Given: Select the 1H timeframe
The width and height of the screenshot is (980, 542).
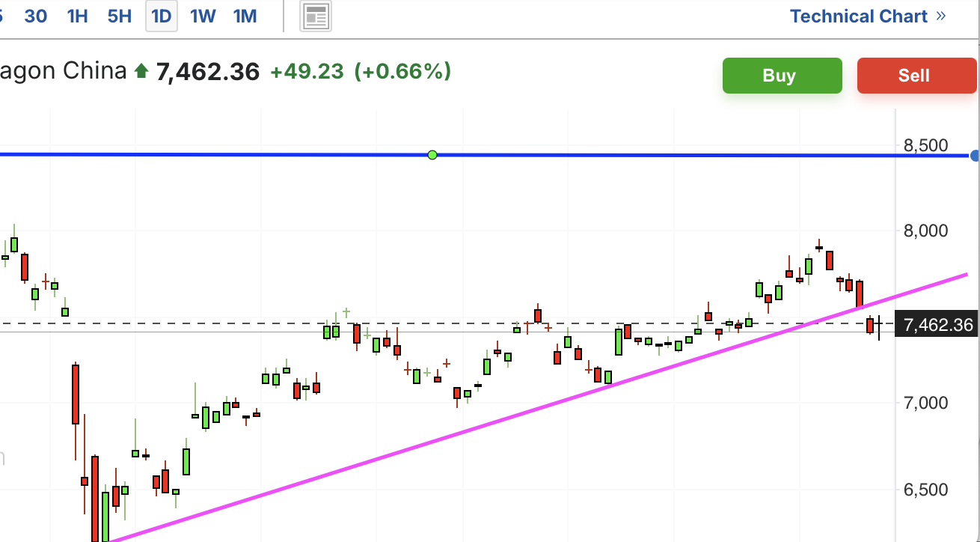Looking at the screenshot, I should click(x=78, y=16).
